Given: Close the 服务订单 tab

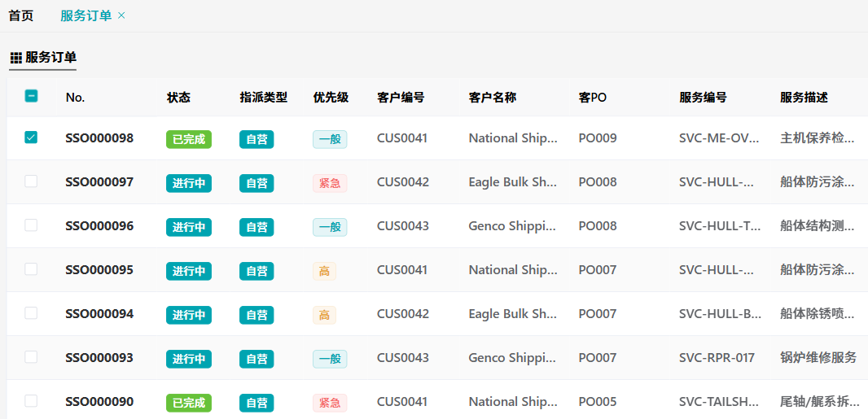Looking at the screenshot, I should click(x=122, y=15).
